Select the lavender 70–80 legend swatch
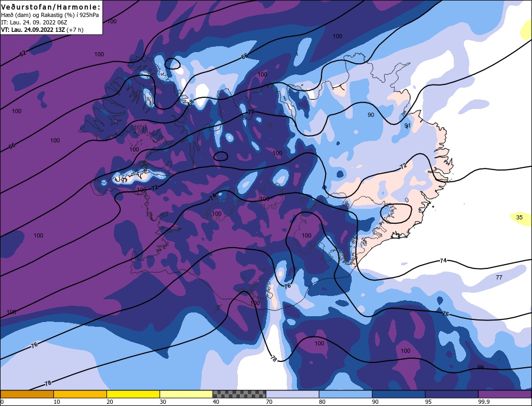Screen dimensions: 532x406 293,394
